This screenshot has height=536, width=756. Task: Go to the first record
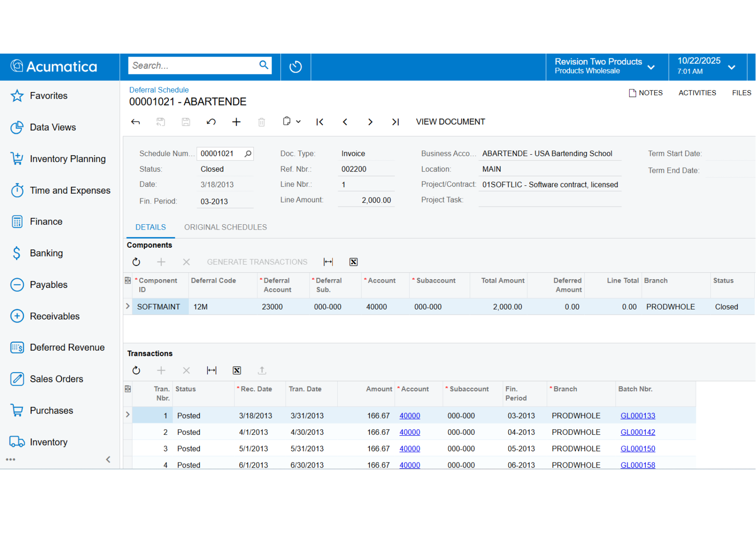point(320,122)
